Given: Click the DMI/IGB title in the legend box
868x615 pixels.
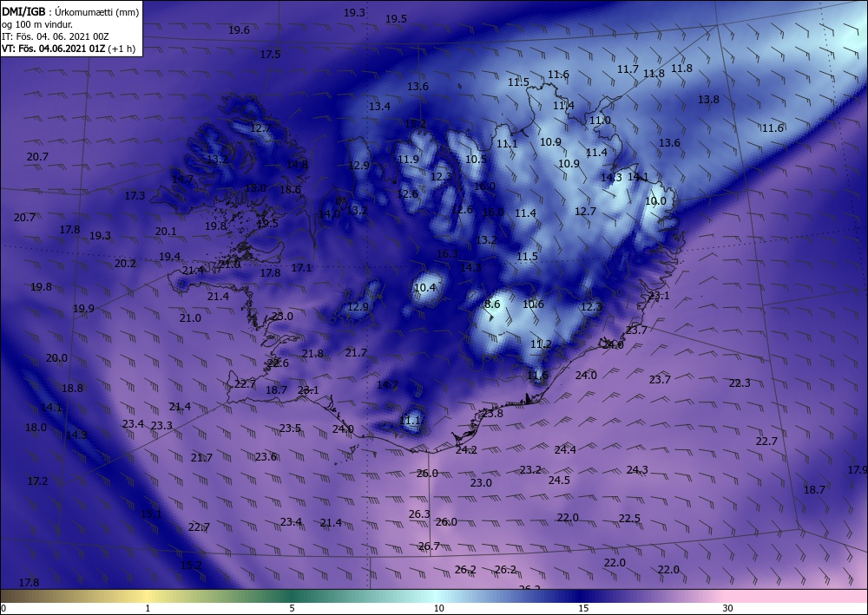Looking at the screenshot, I should [23, 12].
